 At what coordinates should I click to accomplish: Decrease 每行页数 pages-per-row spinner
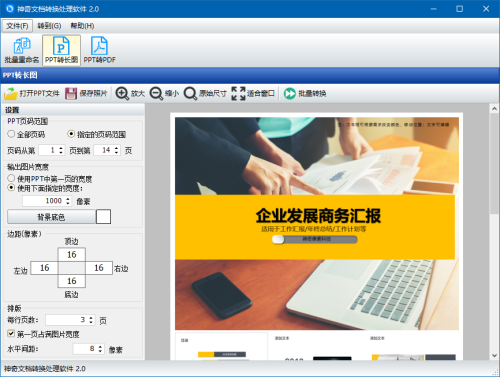(x=91, y=322)
